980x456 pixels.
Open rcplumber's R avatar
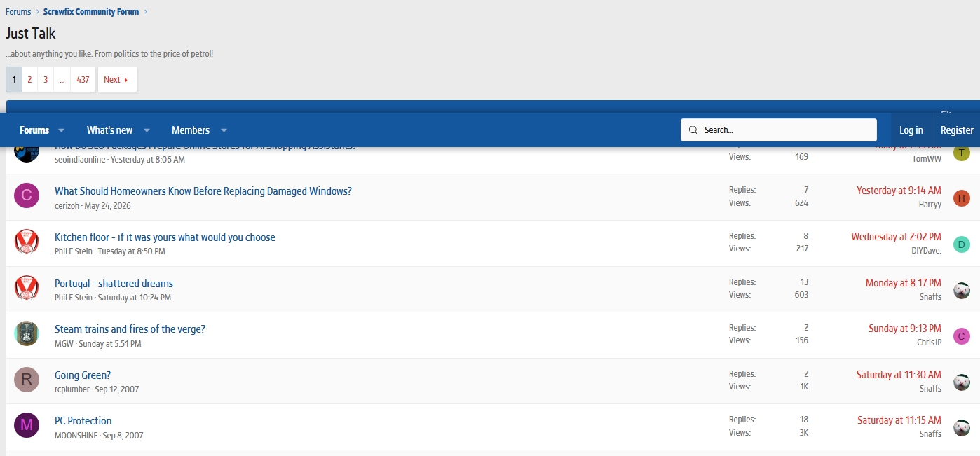point(27,380)
